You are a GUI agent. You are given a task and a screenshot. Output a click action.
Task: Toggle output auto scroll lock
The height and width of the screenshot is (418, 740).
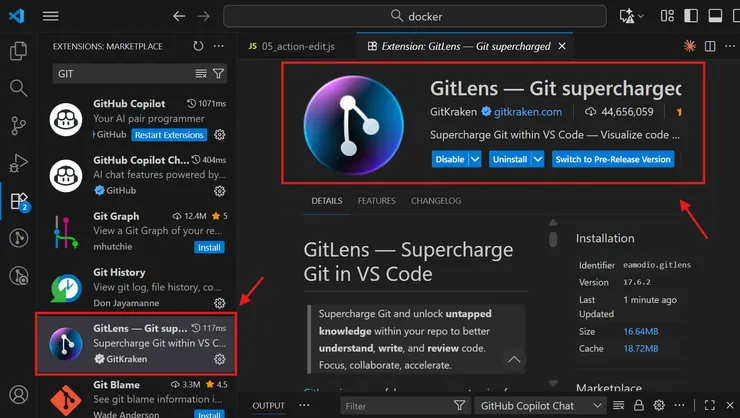639,405
